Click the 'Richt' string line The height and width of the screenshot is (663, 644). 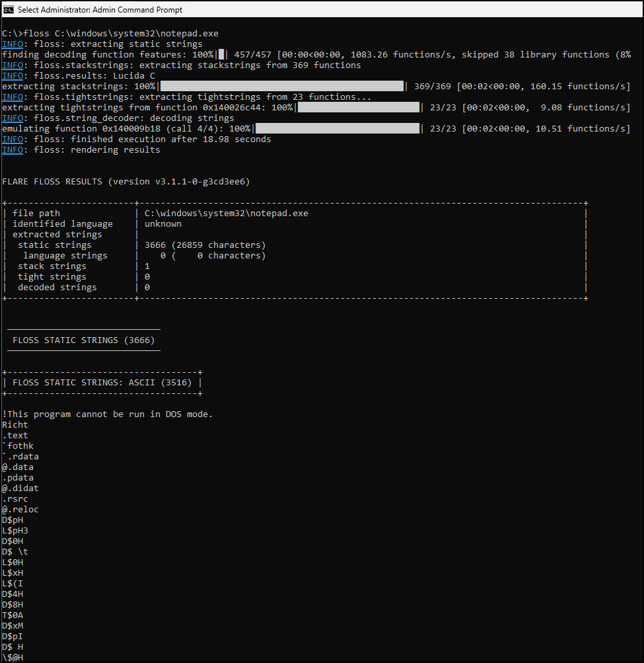point(15,424)
